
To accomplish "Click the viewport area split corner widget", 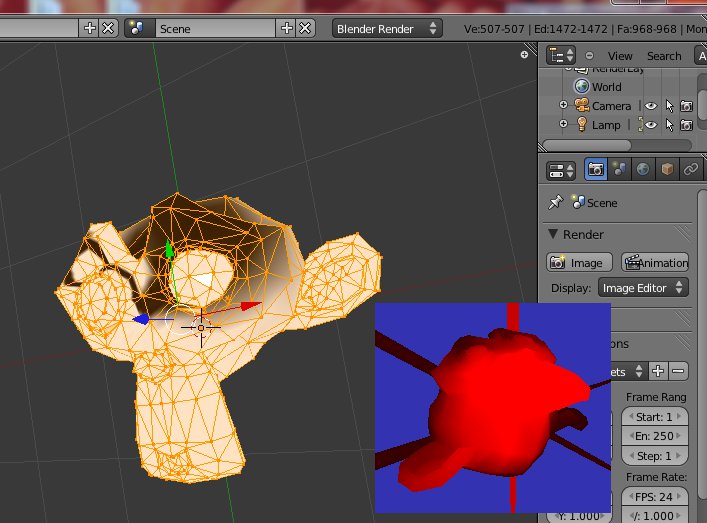I will (531, 49).
